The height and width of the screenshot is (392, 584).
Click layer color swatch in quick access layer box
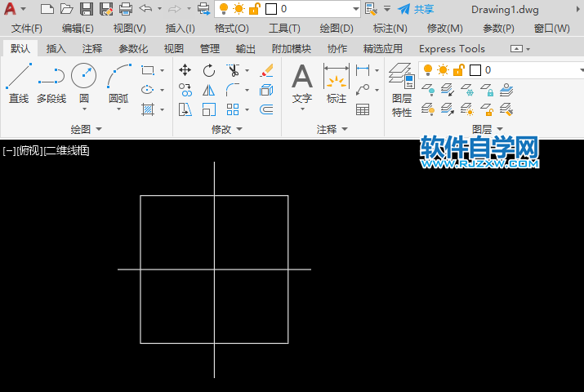271,9
